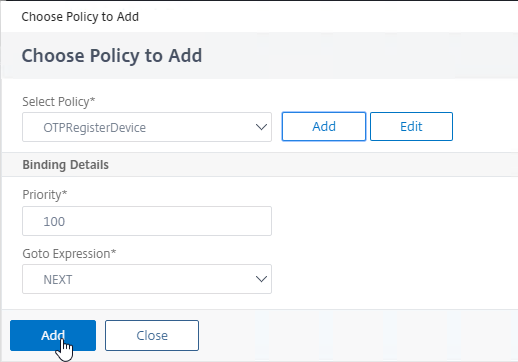Click the large Choose Policy to Add heading
Viewport: 518px width, 362px height.
pyautogui.click(x=112, y=56)
